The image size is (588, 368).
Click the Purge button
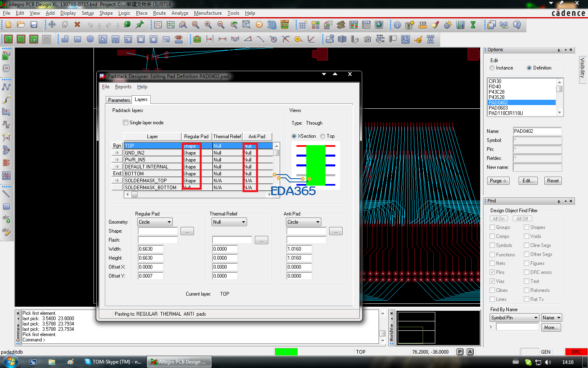[498, 181]
